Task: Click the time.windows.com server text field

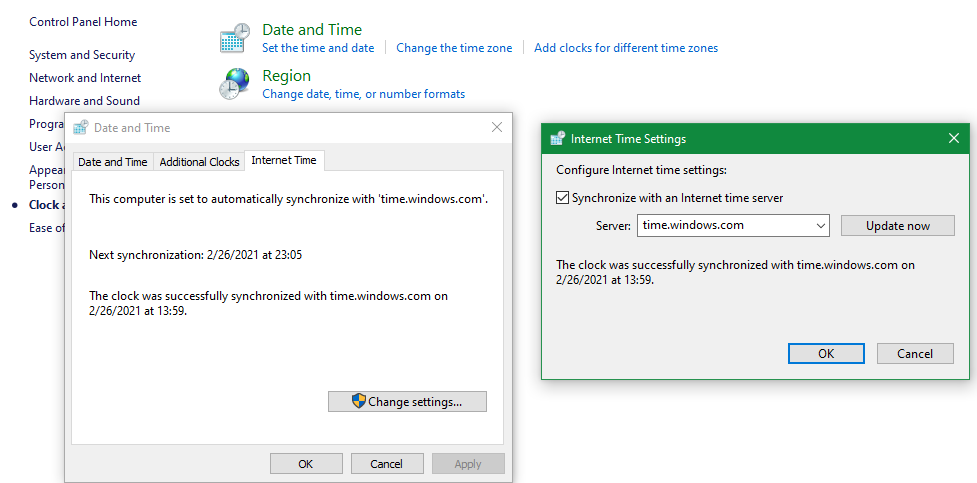Action: [724, 226]
